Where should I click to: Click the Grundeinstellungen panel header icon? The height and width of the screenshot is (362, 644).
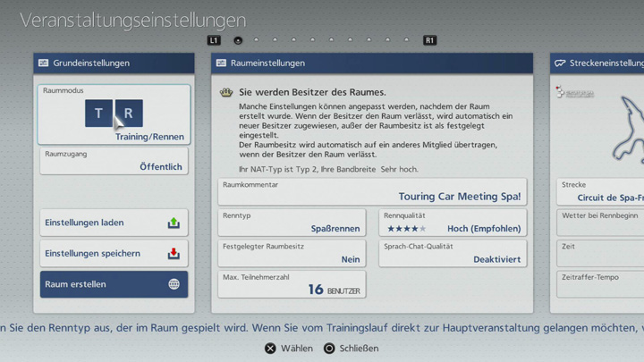pos(43,63)
